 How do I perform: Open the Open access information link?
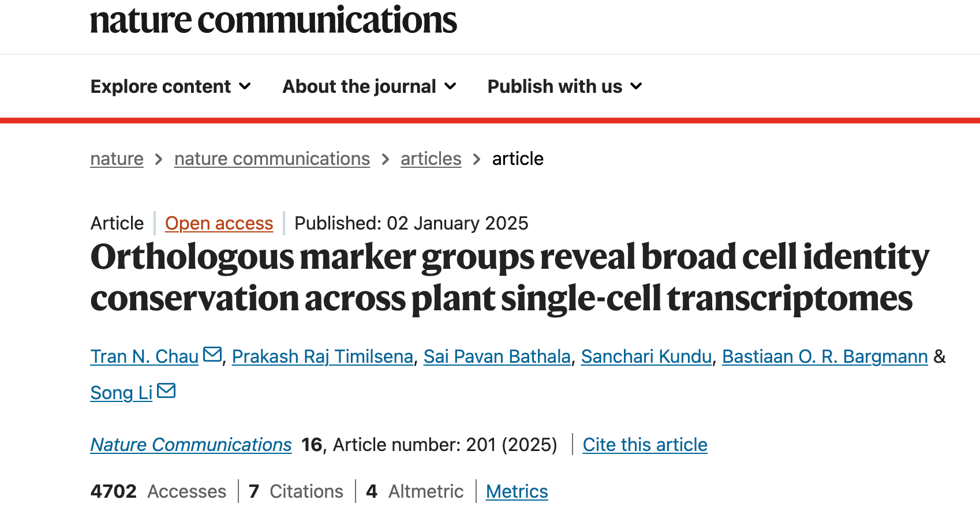coord(219,224)
